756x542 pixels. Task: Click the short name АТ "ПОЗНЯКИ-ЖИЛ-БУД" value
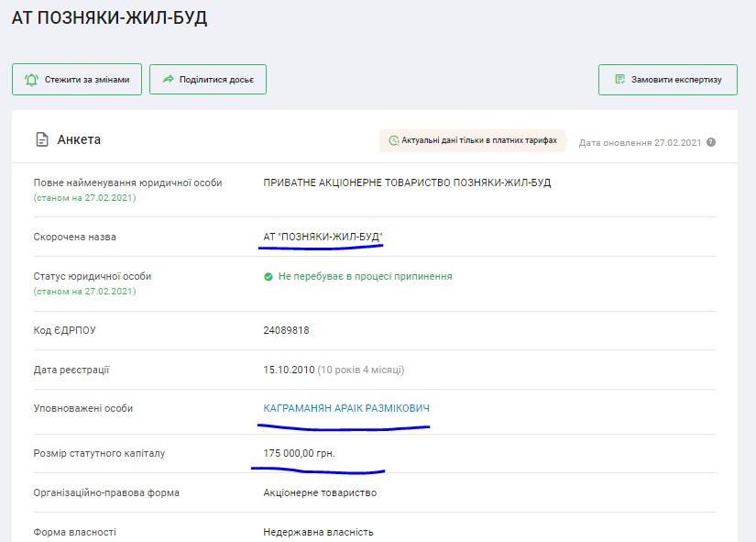pos(323,238)
